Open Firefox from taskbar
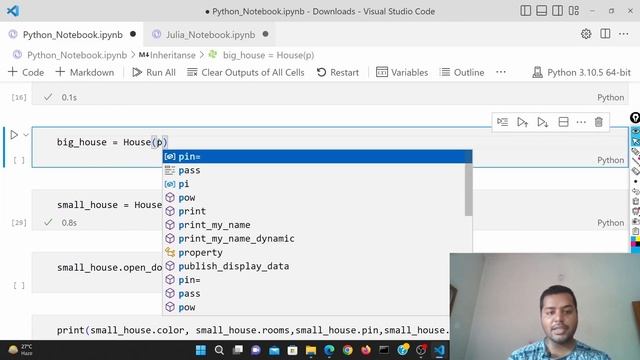The image size is (640, 360). pyautogui.click(x=366, y=350)
